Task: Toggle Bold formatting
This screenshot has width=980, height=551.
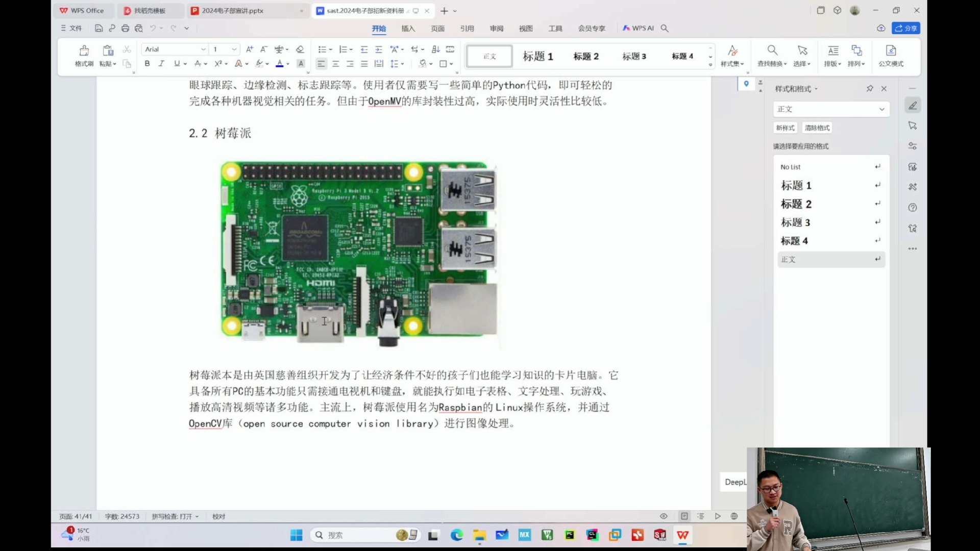Action: tap(147, 64)
